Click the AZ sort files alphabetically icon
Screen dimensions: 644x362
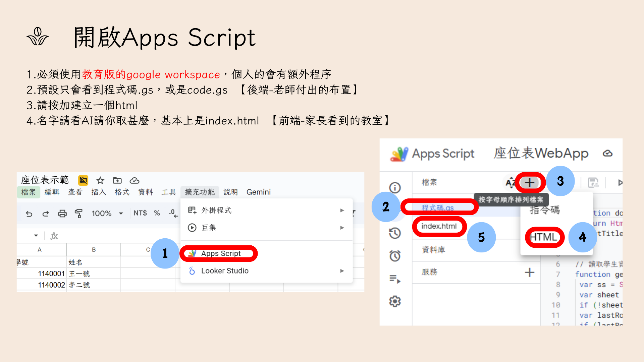tap(510, 183)
